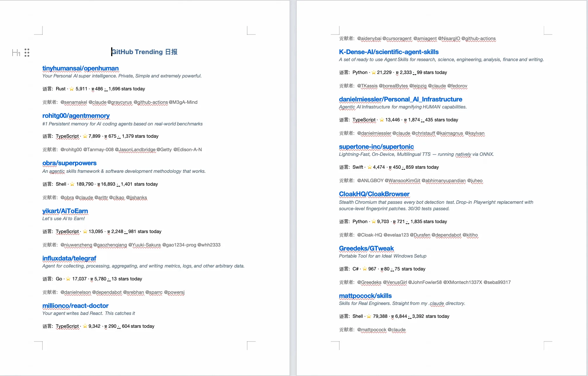Click "Portable Tool for an Ideal Windows Setup"
This screenshot has height=376, width=588.
[x=383, y=256]
